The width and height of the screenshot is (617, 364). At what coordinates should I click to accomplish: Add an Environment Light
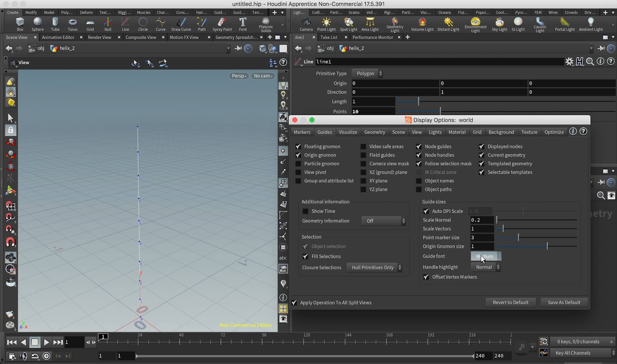click(x=475, y=25)
